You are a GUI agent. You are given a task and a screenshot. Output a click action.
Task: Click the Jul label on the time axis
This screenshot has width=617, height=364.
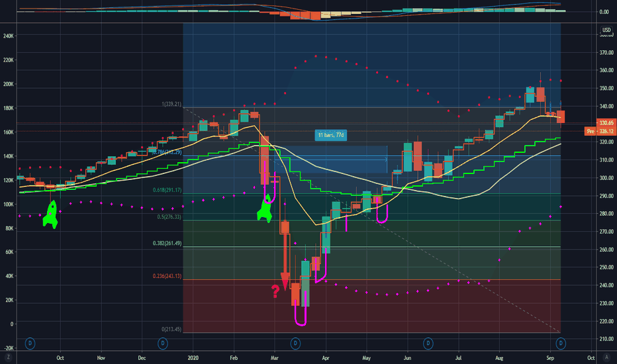458,357
